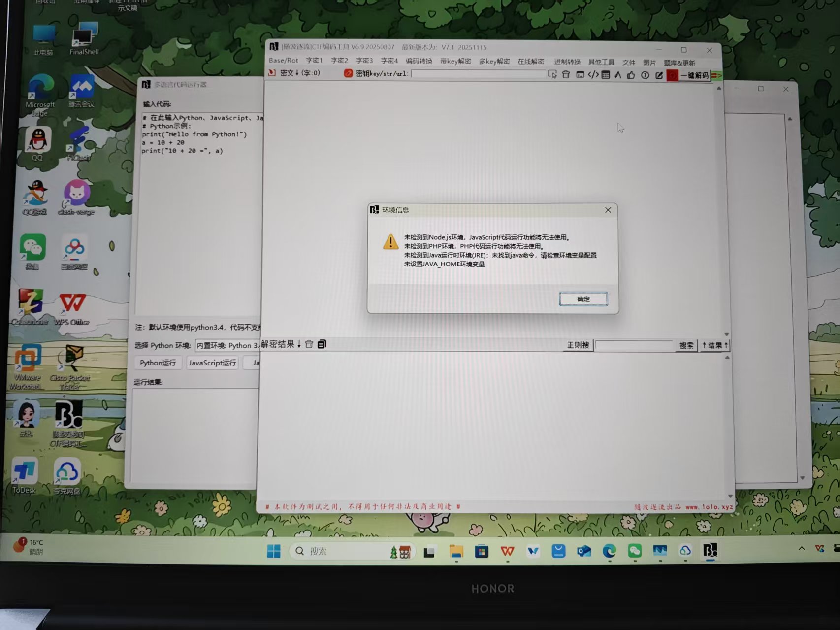Open the 文件 menu

pos(629,63)
